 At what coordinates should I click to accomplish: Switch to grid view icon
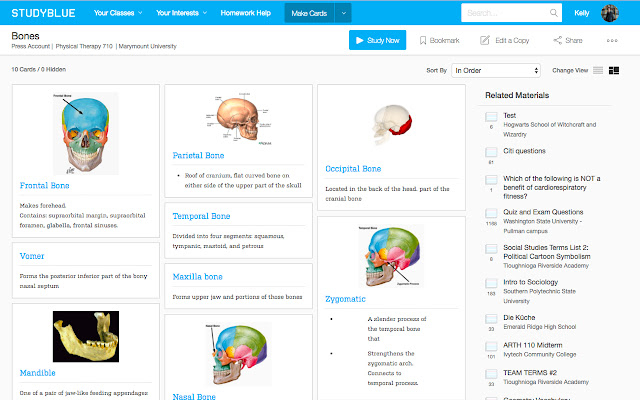(x=614, y=70)
